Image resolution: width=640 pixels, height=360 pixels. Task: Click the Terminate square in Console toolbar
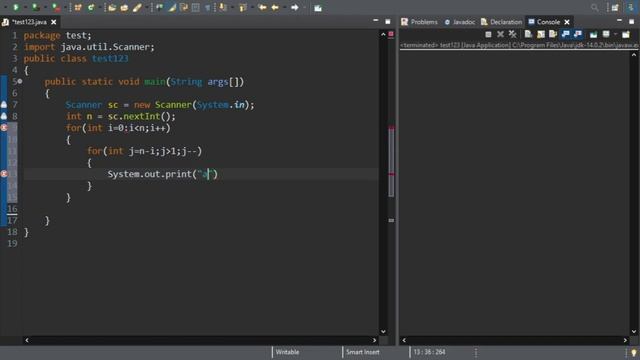point(488,34)
